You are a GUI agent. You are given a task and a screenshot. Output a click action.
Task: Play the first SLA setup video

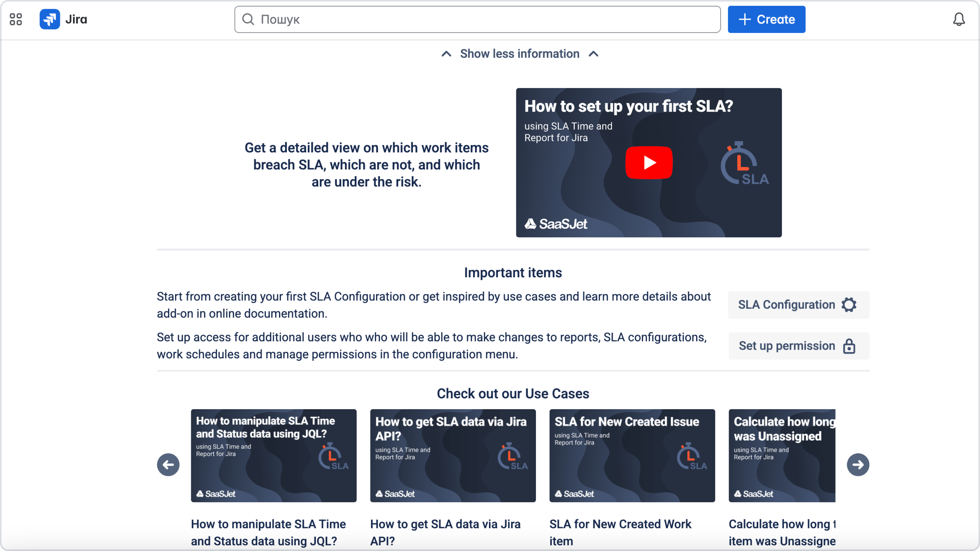tap(649, 163)
